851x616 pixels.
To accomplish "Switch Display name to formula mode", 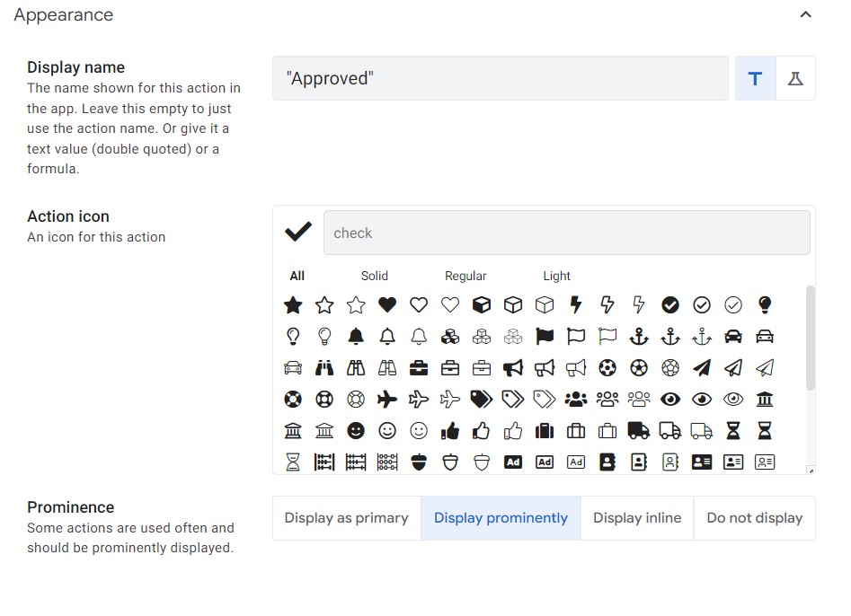I will [795, 79].
